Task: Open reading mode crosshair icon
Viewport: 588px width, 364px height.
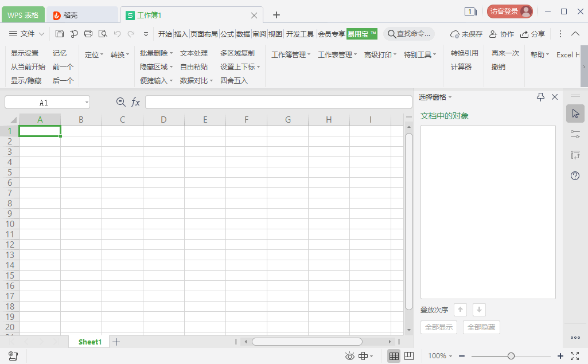Action: pos(363,356)
